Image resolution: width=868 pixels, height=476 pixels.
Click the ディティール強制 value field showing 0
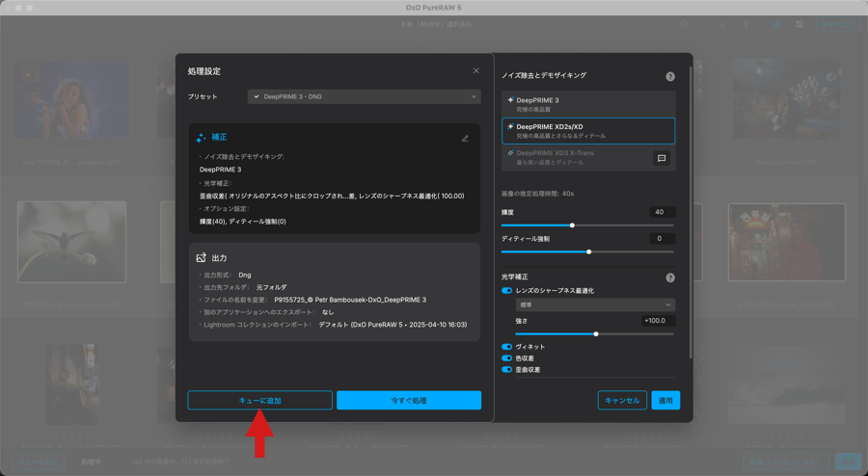[x=662, y=238]
